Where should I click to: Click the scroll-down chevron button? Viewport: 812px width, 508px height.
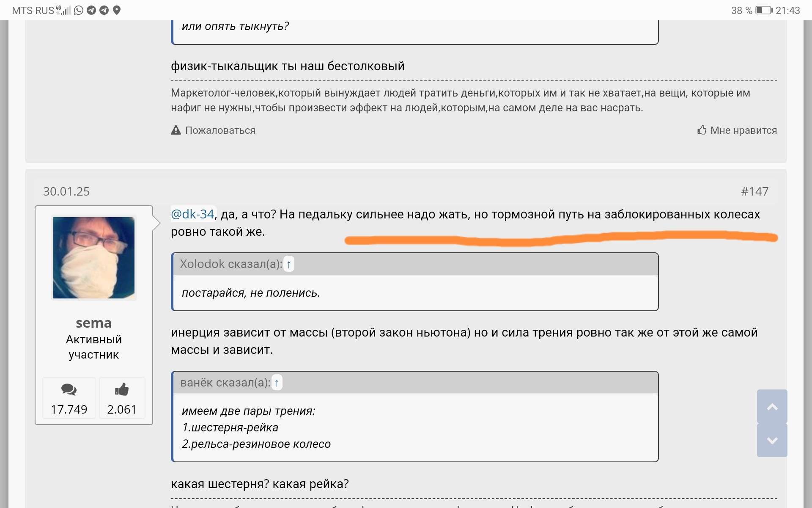click(772, 441)
